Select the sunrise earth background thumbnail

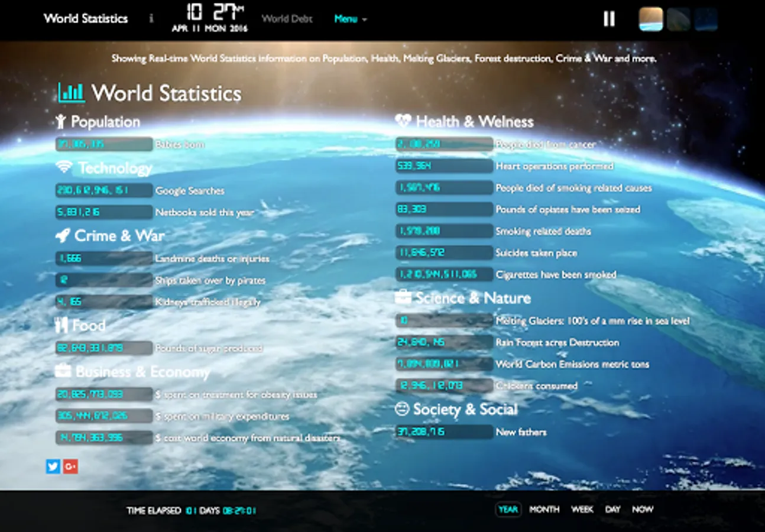coord(651,19)
